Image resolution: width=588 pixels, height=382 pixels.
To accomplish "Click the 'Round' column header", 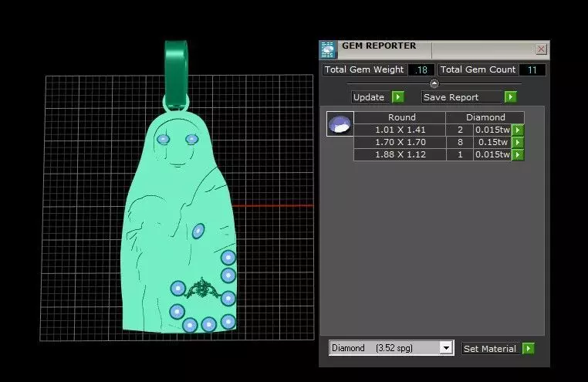I will [400, 117].
